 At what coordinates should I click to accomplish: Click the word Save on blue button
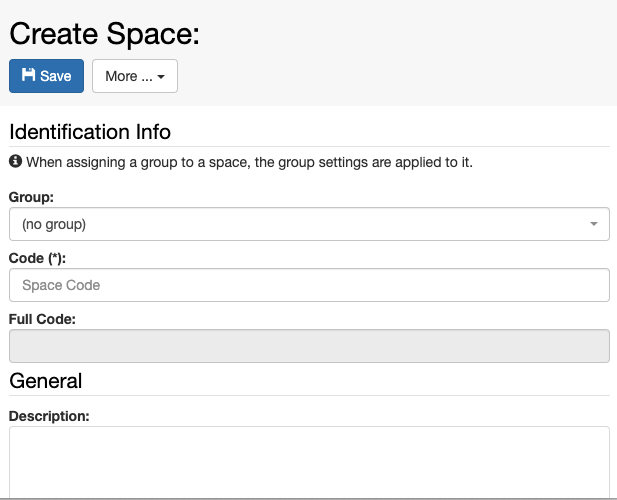56,76
